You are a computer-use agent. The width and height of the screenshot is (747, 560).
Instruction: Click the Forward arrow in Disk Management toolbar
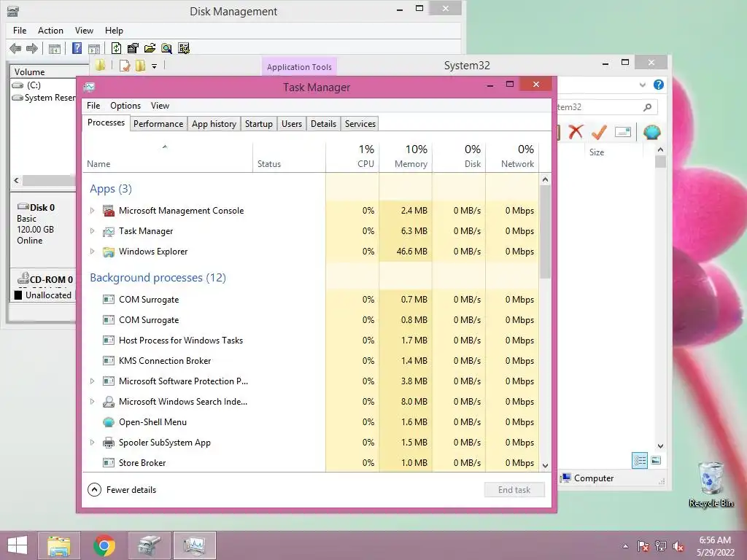pyautogui.click(x=32, y=48)
